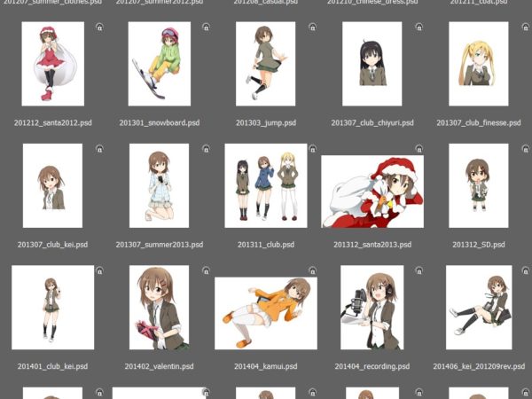This screenshot has height=399, width=532.
Task: Click the lock icon beside 201404_recording.psd thumbnail
Action: [419, 270]
